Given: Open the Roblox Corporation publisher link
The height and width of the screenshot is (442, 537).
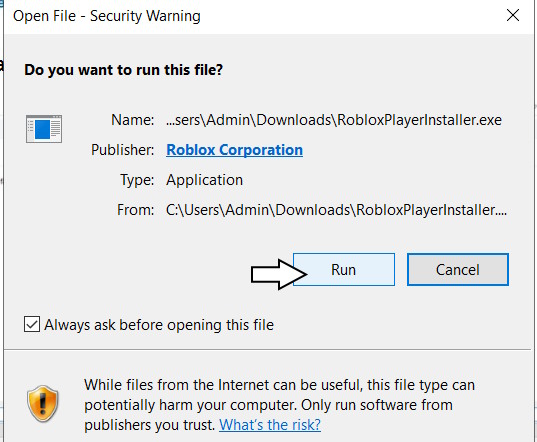Looking at the screenshot, I should tap(234, 150).
